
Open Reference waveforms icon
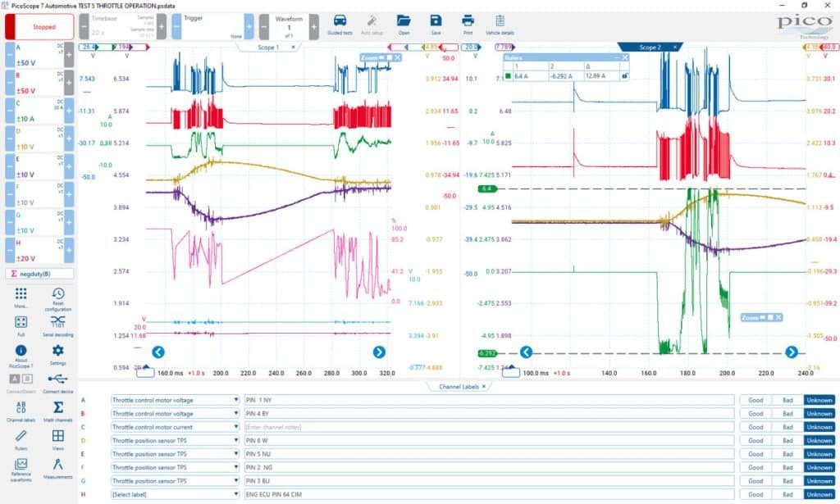pos(21,464)
